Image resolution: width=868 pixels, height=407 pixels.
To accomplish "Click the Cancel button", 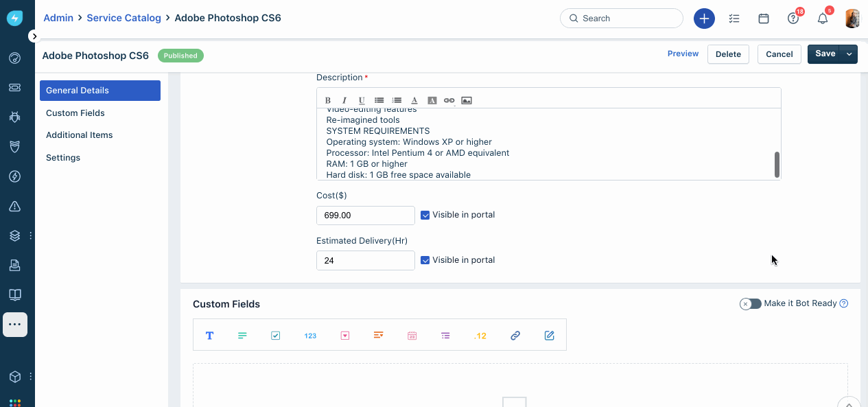I will tap(779, 54).
